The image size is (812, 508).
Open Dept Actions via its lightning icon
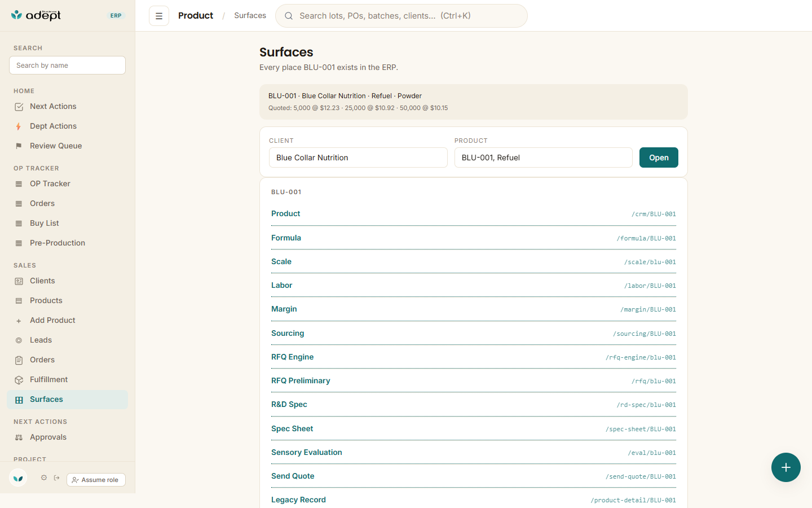19,126
